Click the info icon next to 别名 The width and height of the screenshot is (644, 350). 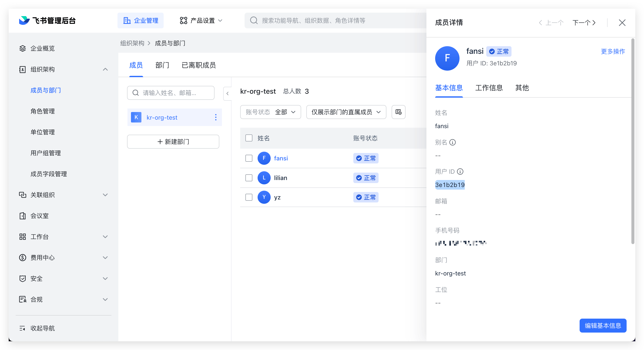point(453,142)
